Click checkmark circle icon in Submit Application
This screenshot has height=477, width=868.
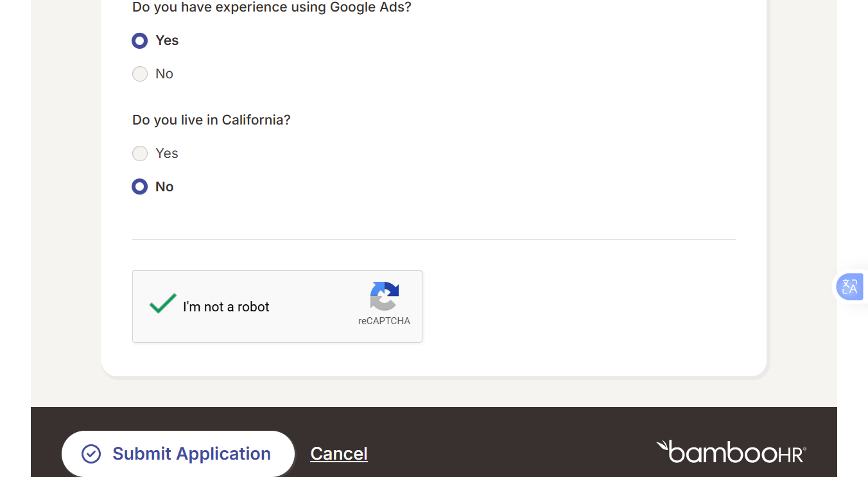(91, 454)
